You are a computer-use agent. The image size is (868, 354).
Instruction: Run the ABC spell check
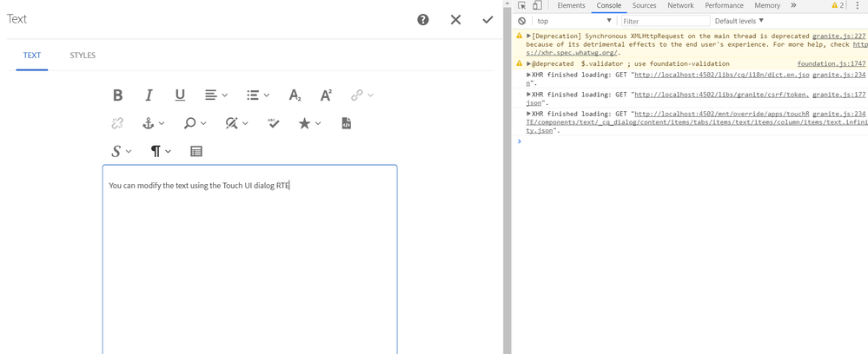point(274,123)
